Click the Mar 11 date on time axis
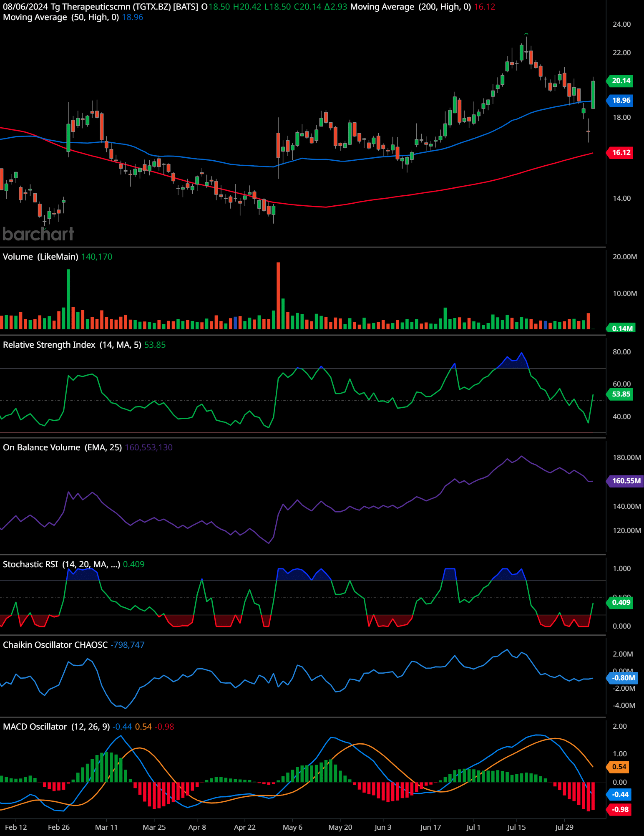 point(106,827)
